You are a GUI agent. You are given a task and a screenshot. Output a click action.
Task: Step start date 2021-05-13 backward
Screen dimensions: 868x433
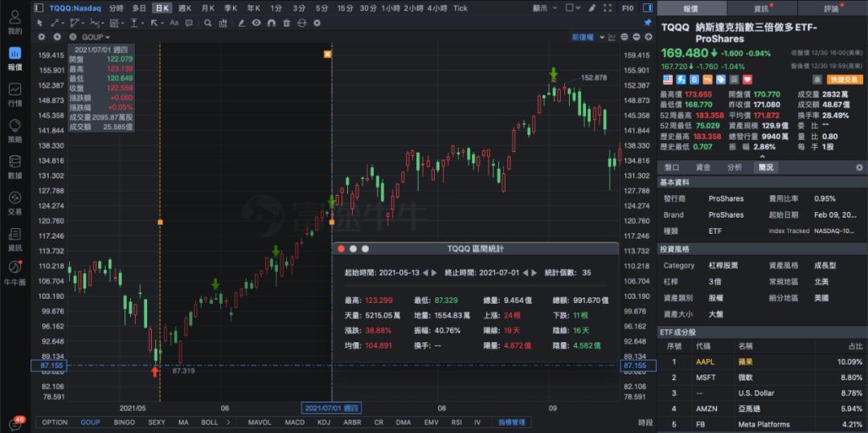pyautogui.click(x=425, y=272)
